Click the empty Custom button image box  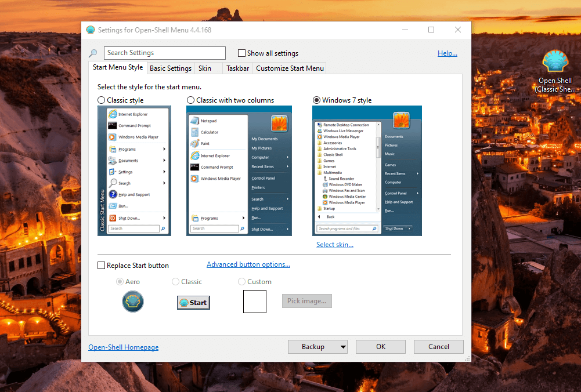(x=254, y=302)
